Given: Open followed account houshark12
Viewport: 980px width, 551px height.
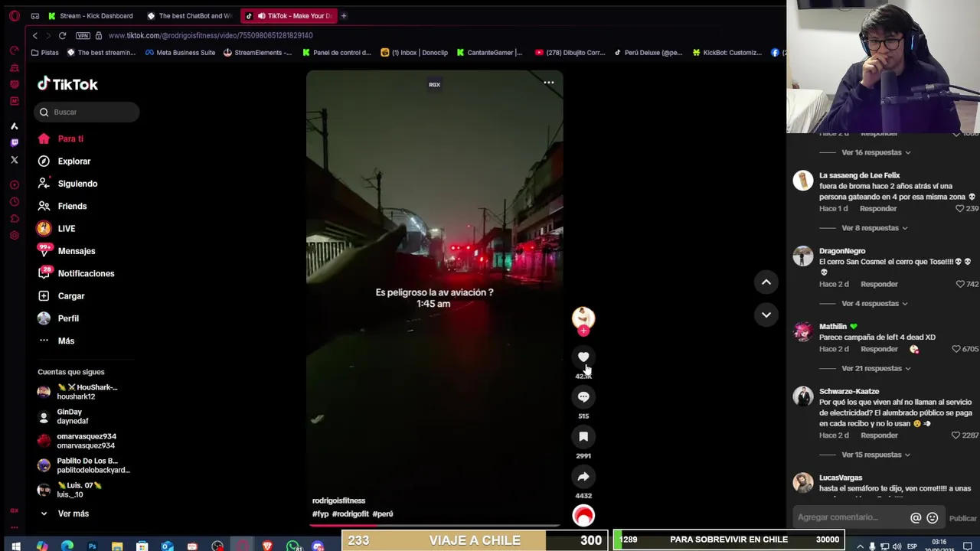Looking at the screenshot, I should (80, 392).
